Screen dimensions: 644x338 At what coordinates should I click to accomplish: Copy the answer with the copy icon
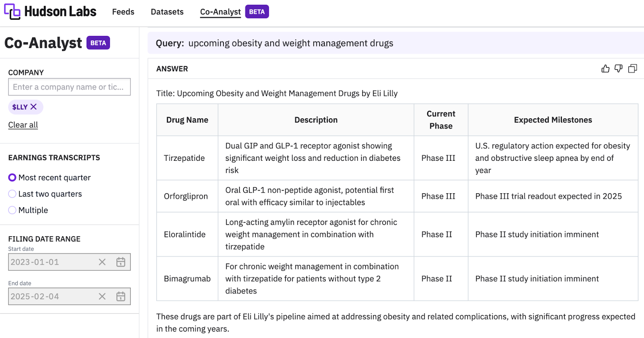[633, 69]
